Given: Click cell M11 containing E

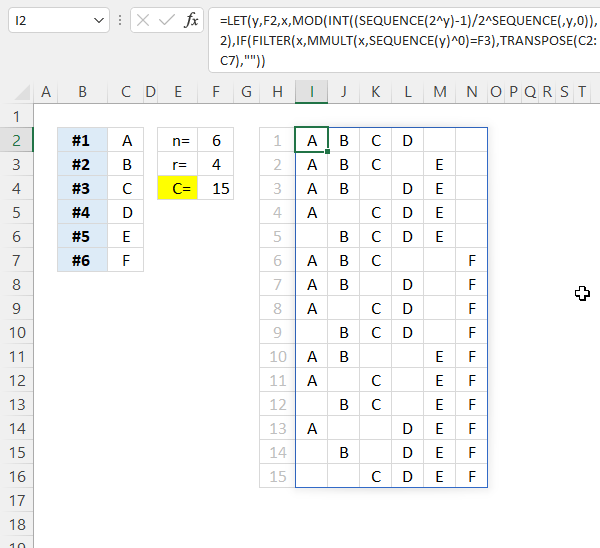Looking at the screenshot, I should click(439, 357).
